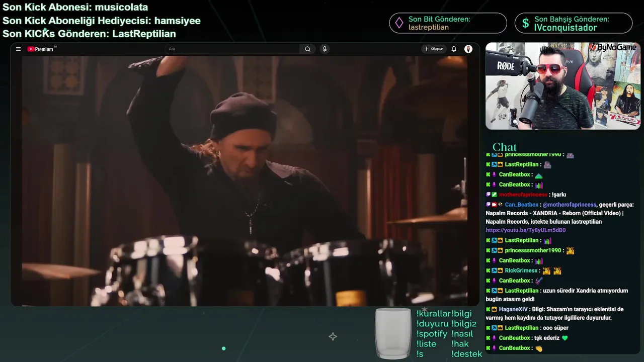Click the YouTube search field 'Ara'
Image resolution: width=644 pixels, height=362 pixels.
(233, 49)
